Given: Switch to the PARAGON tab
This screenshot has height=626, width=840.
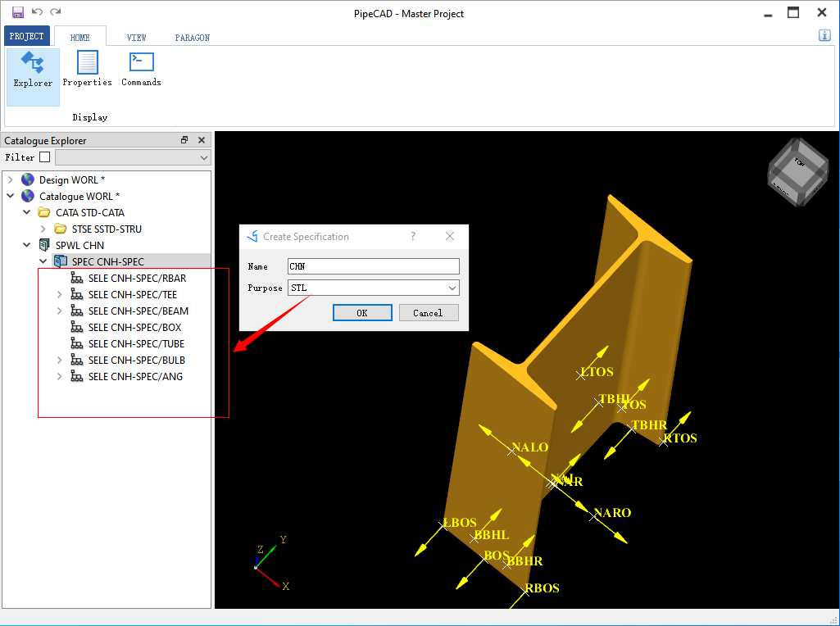Looking at the screenshot, I should click(x=193, y=38).
